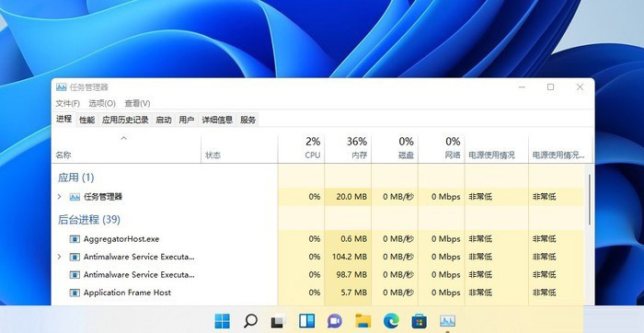Click the Application Frame Host process icon
The height and width of the screenshot is (333, 644).
[x=75, y=293]
